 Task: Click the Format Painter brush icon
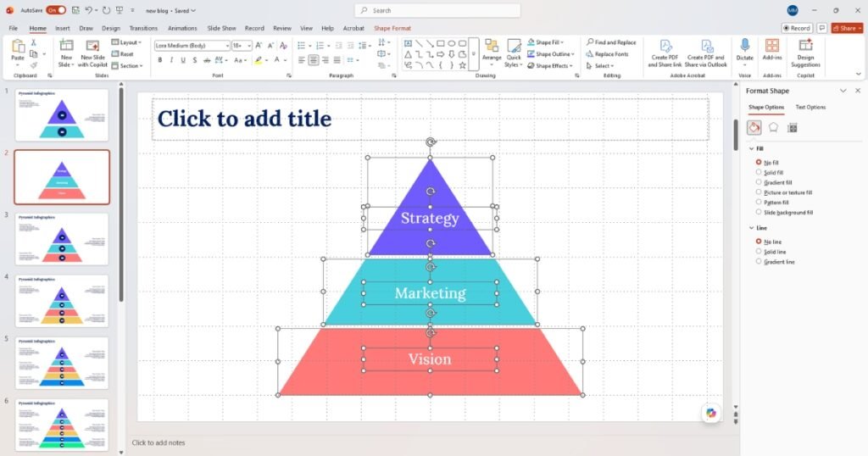tap(33, 65)
